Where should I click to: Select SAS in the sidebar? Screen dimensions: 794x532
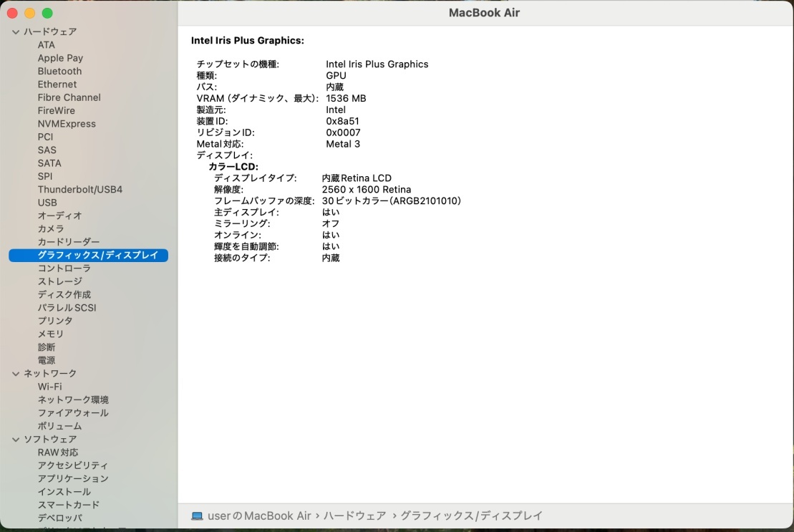pos(47,150)
